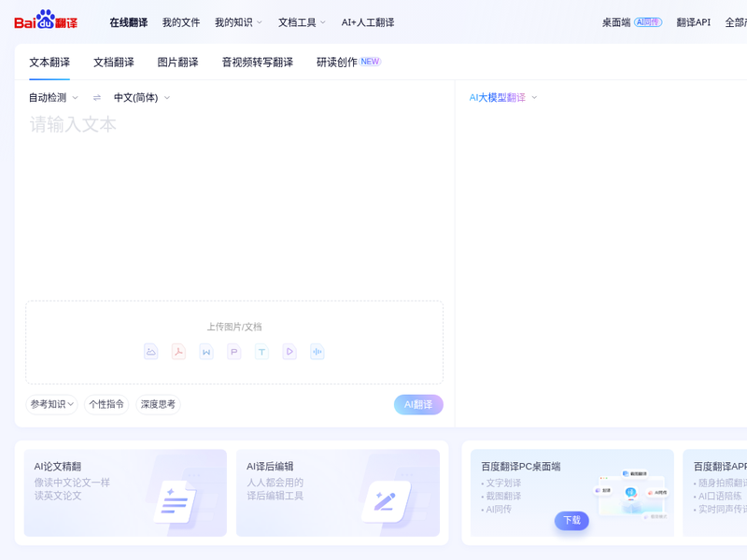Toggle the 个性指令 option
747x560 pixels.
(106, 404)
